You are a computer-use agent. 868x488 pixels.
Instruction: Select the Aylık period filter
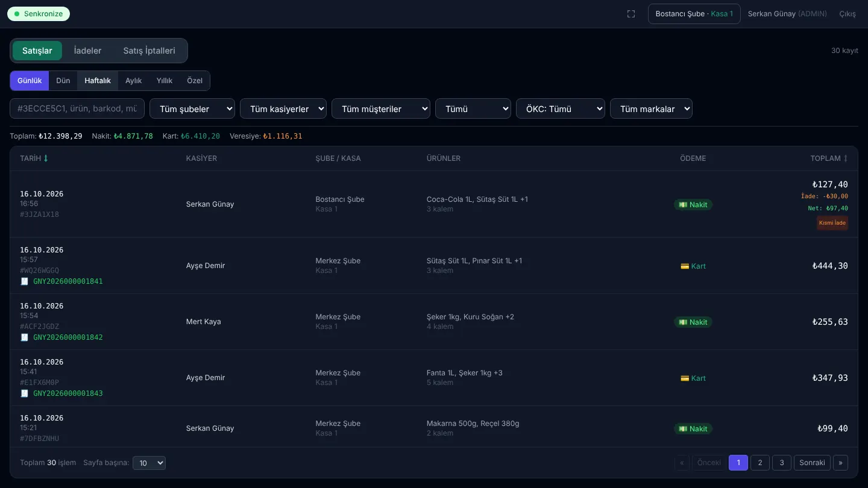[x=134, y=81]
